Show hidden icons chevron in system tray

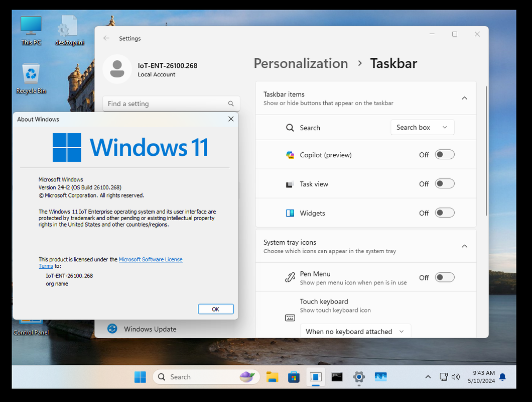[x=428, y=377]
